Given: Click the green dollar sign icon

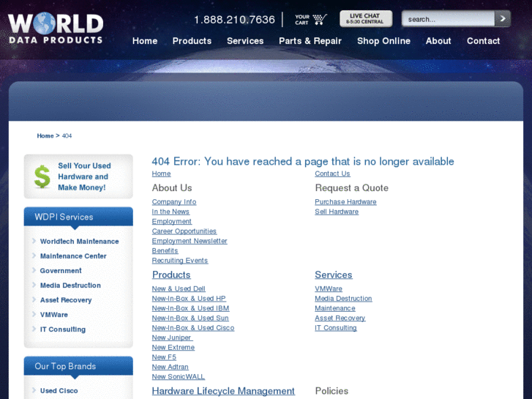Looking at the screenshot, I should [42, 176].
